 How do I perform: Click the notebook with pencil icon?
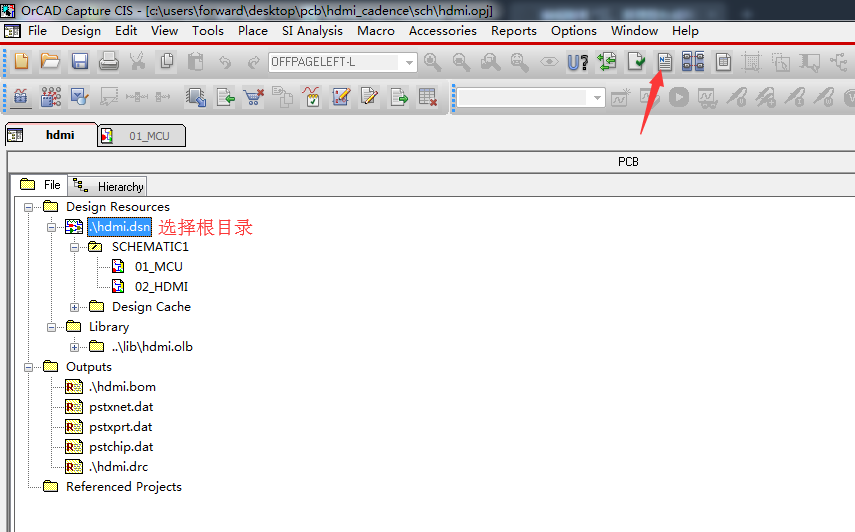point(341,98)
